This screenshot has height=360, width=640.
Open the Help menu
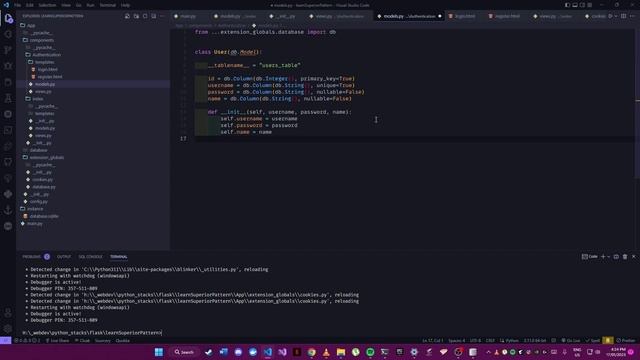tap(125, 5)
